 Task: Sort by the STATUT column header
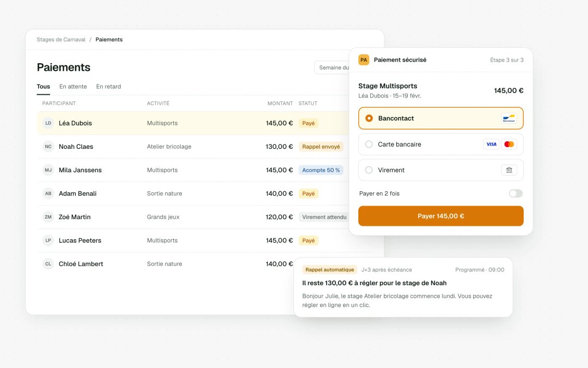(308, 103)
